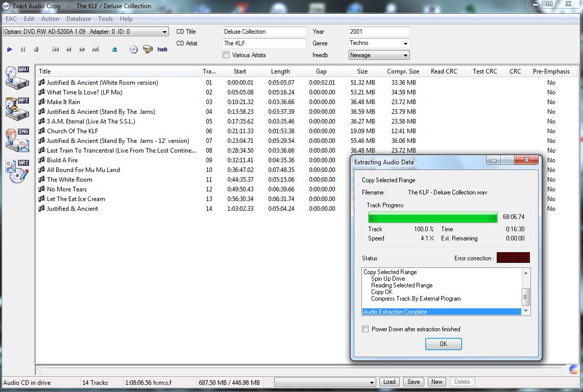The image size is (583, 392).
Task: Click the Load button
Action: (390, 382)
